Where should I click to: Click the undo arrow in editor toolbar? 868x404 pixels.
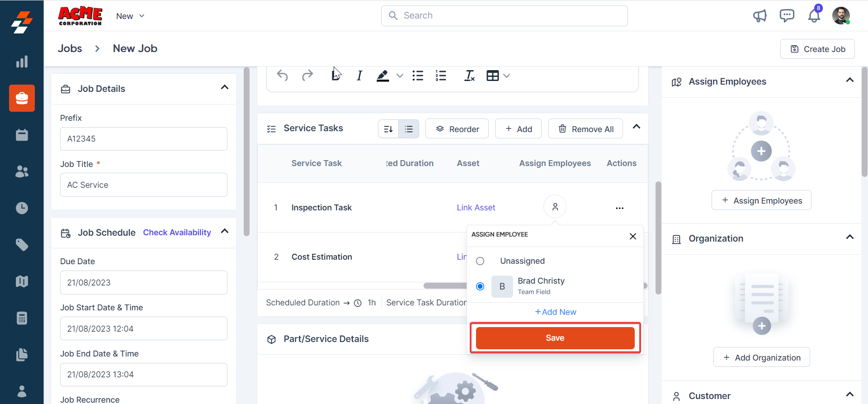283,76
